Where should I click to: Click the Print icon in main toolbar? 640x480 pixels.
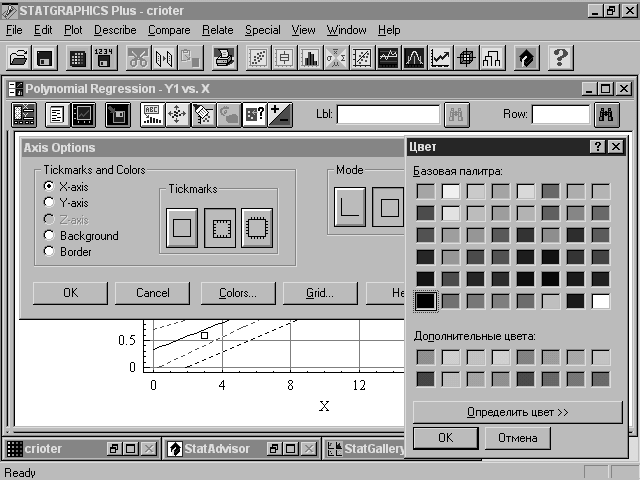224,58
